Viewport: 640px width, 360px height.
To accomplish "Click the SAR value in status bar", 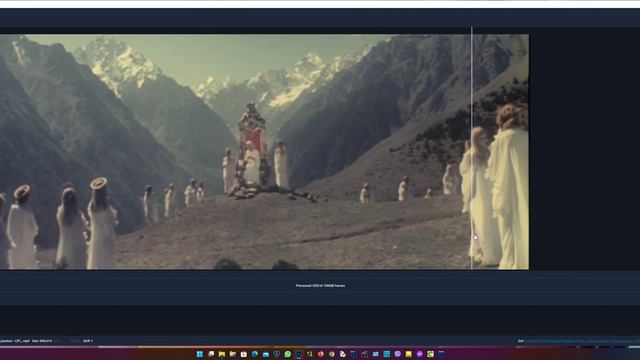I will (88, 341).
